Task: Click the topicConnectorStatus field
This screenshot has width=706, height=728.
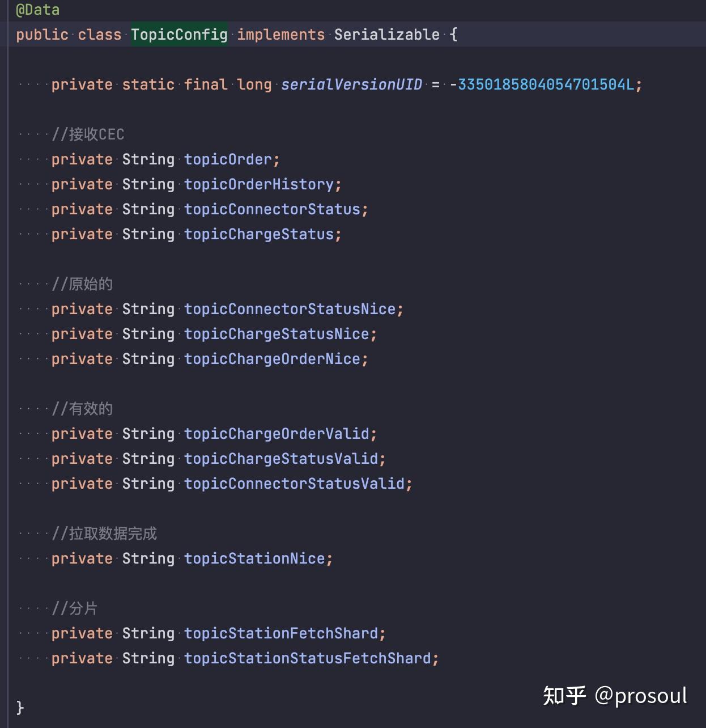Action: [x=272, y=209]
